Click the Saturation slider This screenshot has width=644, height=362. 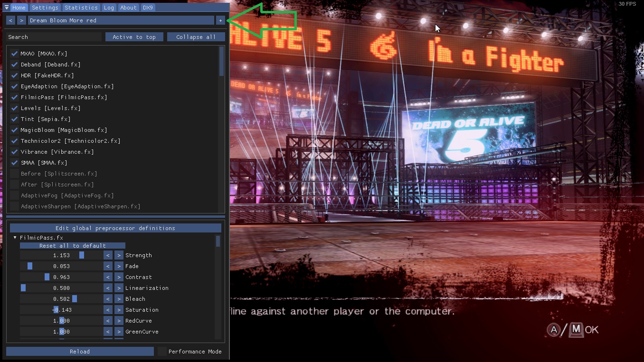[x=61, y=310]
